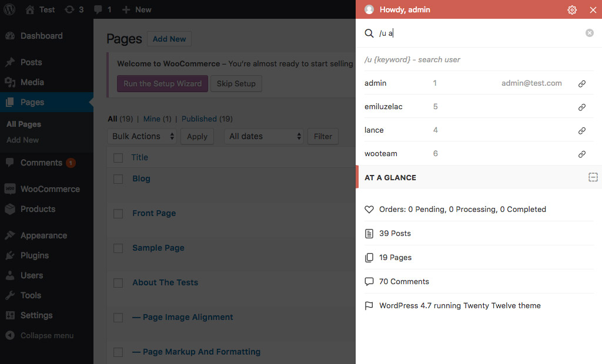Open the link icon for user emiluzelac
Image resolution: width=602 pixels, height=364 pixels.
(x=582, y=107)
